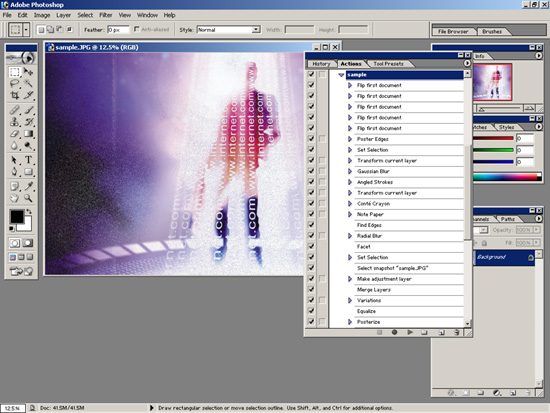Toggle dialog box for Radial Blur step
This screenshot has width=550, height=413.
coord(322,236)
